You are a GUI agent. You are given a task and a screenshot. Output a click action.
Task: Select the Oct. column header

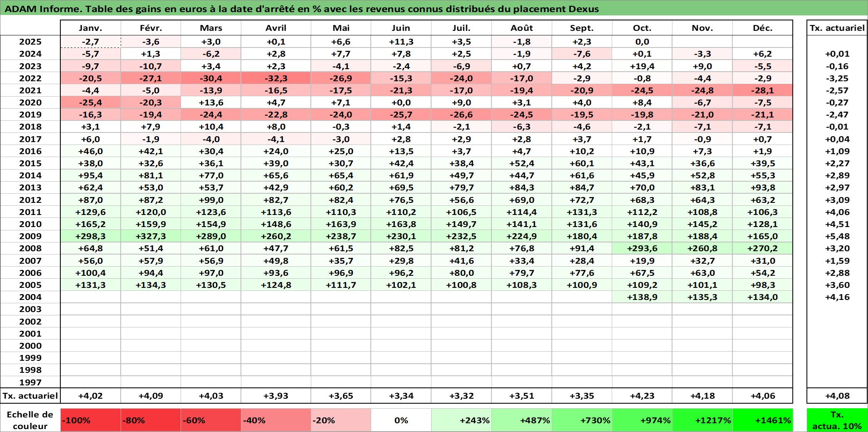(642, 28)
